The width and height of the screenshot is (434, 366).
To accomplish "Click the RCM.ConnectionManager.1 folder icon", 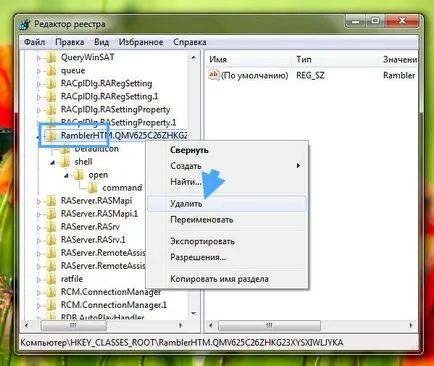I will click(51, 305).
